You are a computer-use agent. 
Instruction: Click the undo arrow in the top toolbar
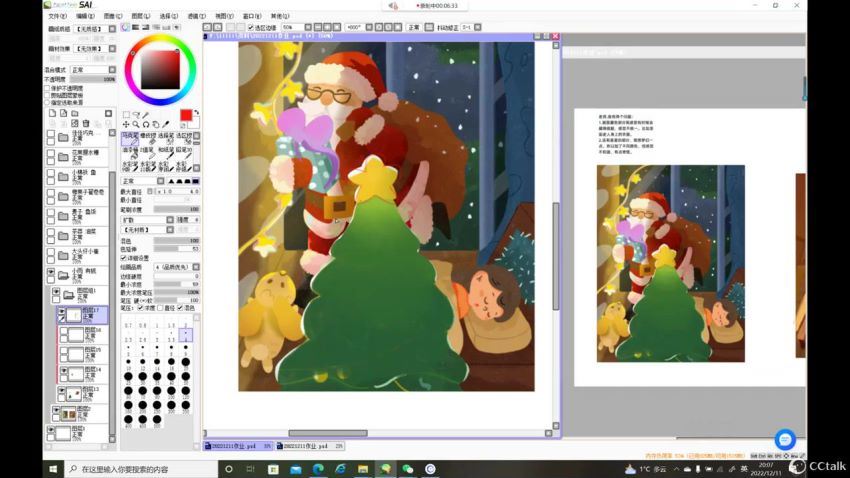point(207,27)
